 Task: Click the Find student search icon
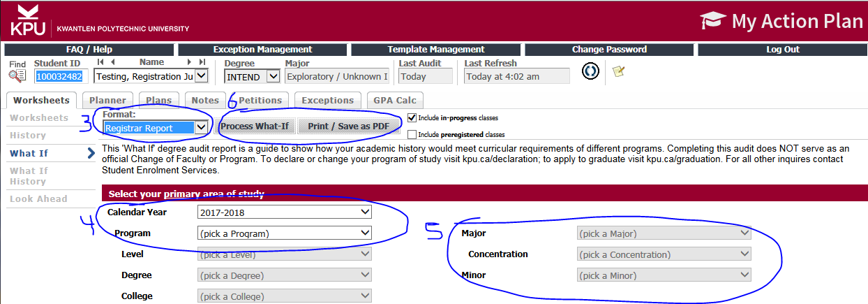pos(17,76)
